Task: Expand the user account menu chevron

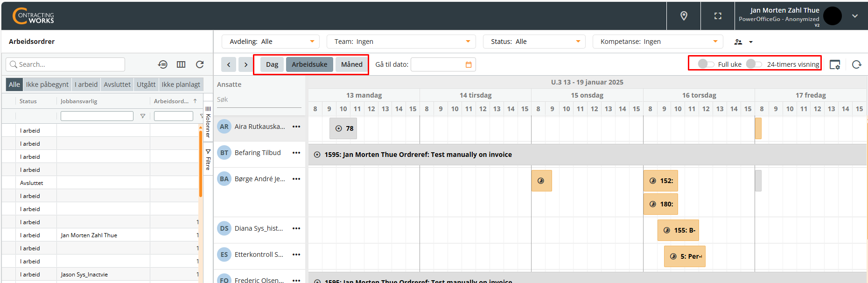Action: click(855, 16)
